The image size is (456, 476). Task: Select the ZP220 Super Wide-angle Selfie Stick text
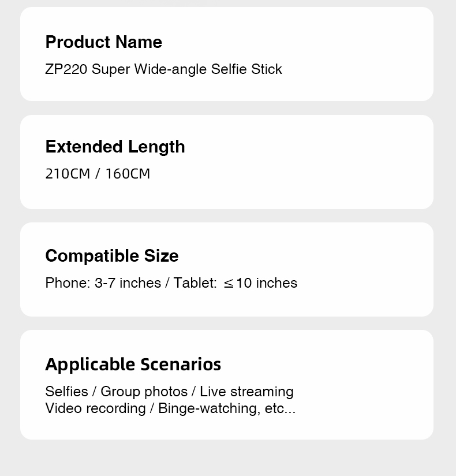pos(163,69)
